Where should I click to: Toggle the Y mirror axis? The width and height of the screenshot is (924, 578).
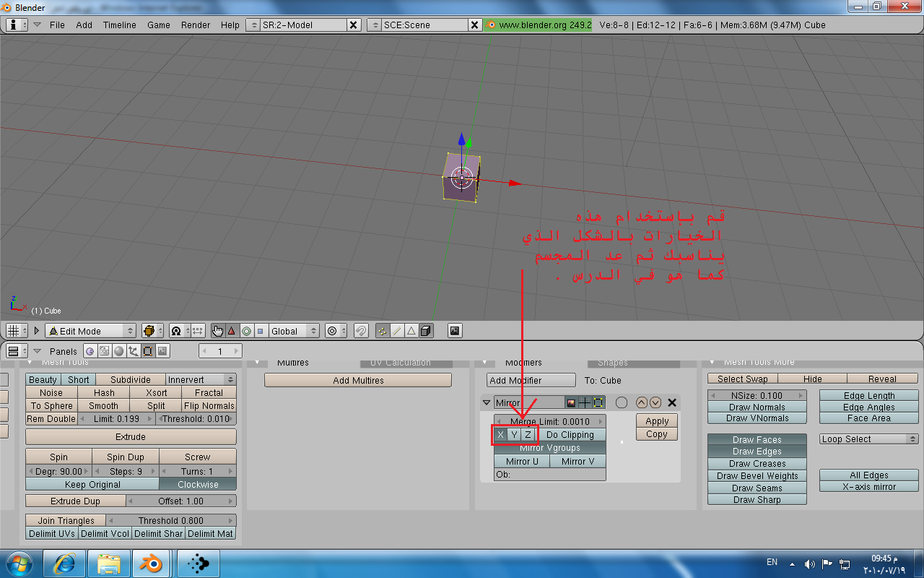514,435
